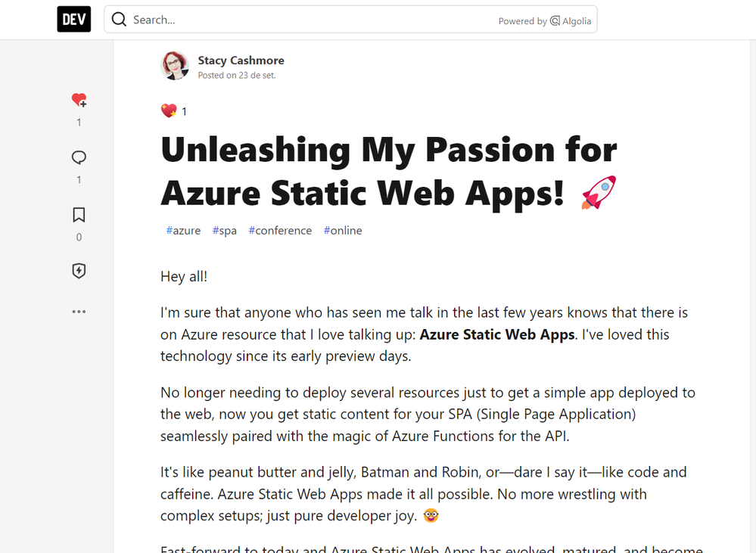Click the bookmark count '0'

pos(79,238)
